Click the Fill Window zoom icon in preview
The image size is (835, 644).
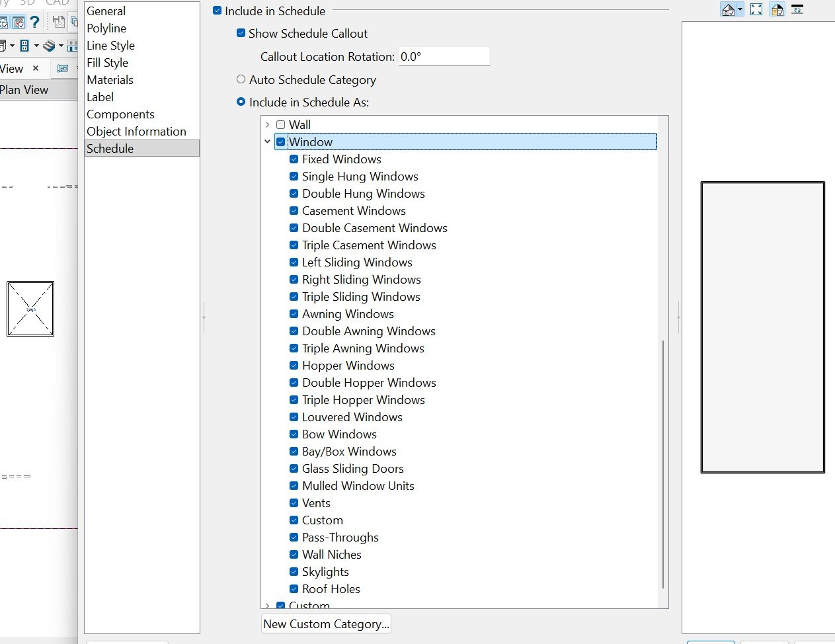756,9
